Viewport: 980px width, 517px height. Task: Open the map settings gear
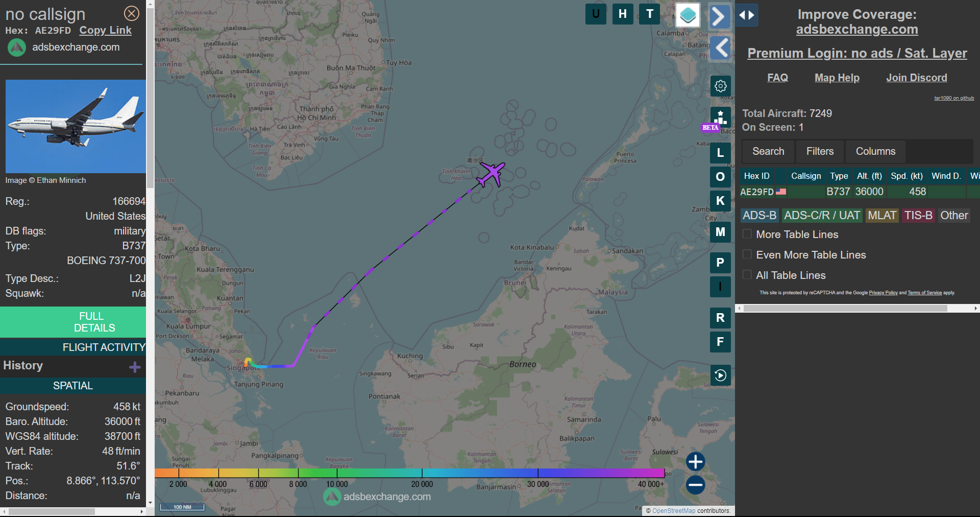pyautogui.click(x=720, y=86)
